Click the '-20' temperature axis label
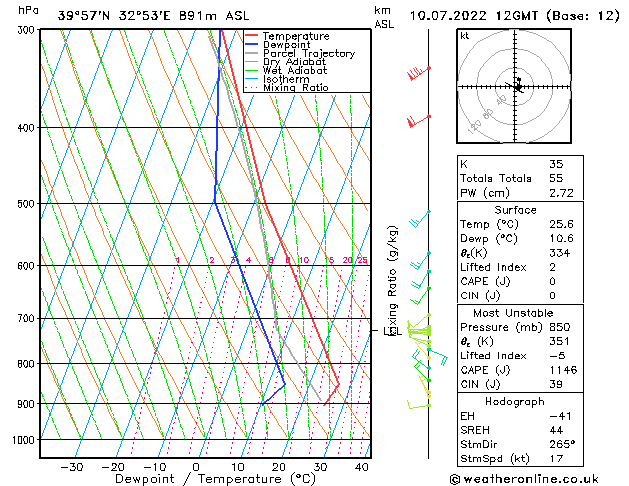Screen dimensions: 629x486 click(113, 467)
